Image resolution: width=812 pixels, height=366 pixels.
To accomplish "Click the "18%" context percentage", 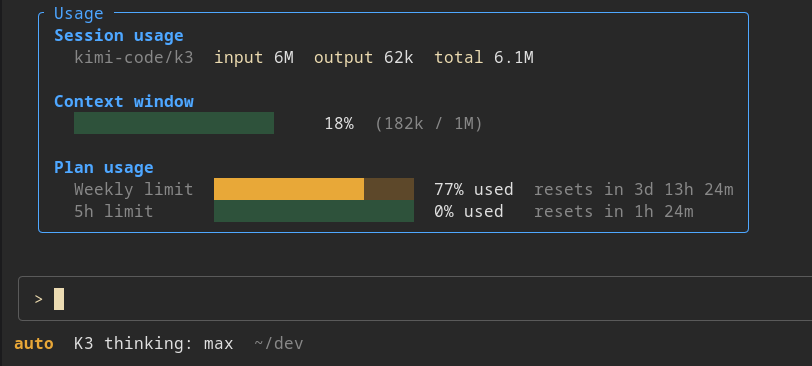I will tap(339, 123).
